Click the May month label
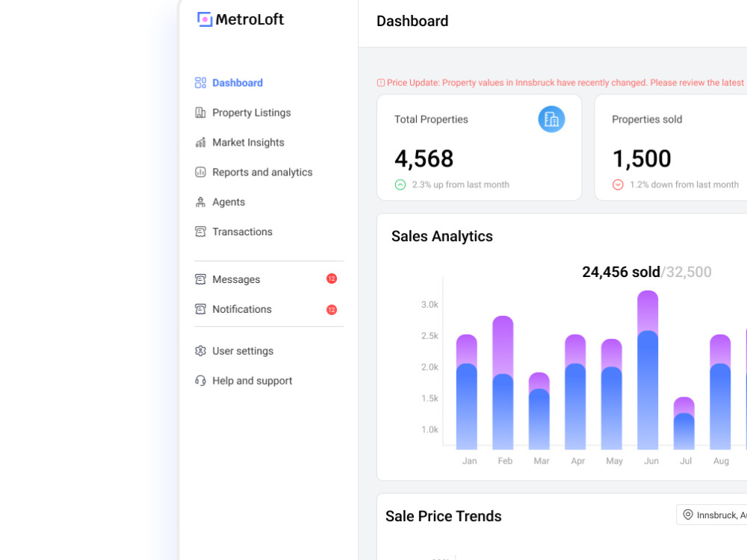The height and width of the screenshot is (560, 747). coord(615,461)
